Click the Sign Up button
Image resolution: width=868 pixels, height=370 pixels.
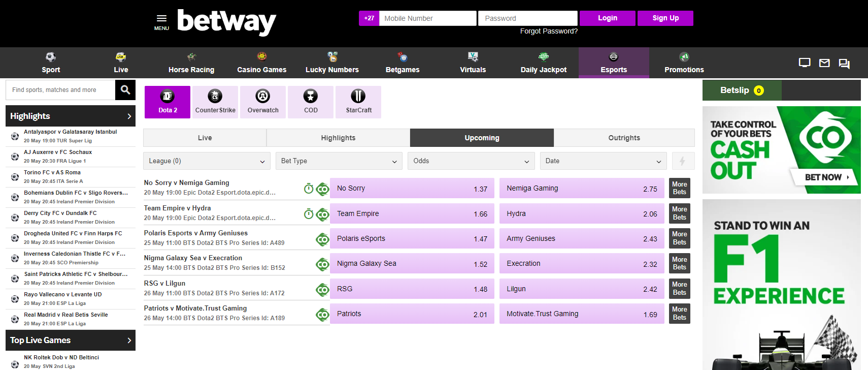coord(665,18)
